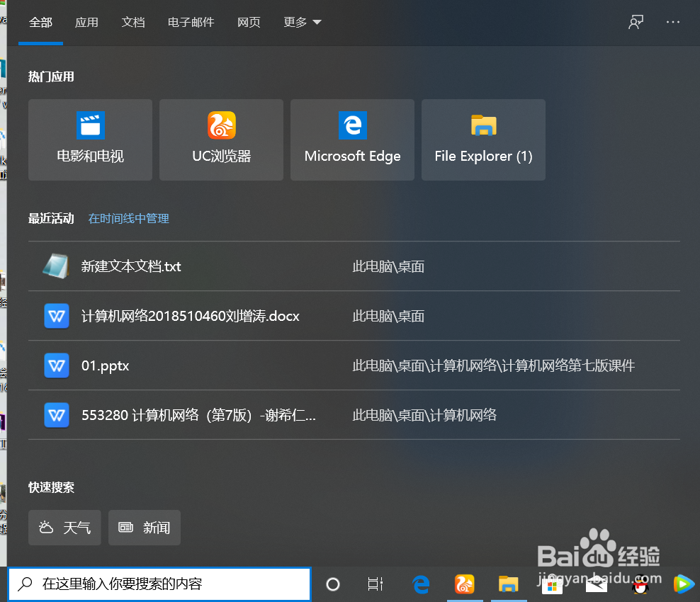Click path 此电脑\桌面\计算机网络\计算机网络第七版课件

coord(493,366)
